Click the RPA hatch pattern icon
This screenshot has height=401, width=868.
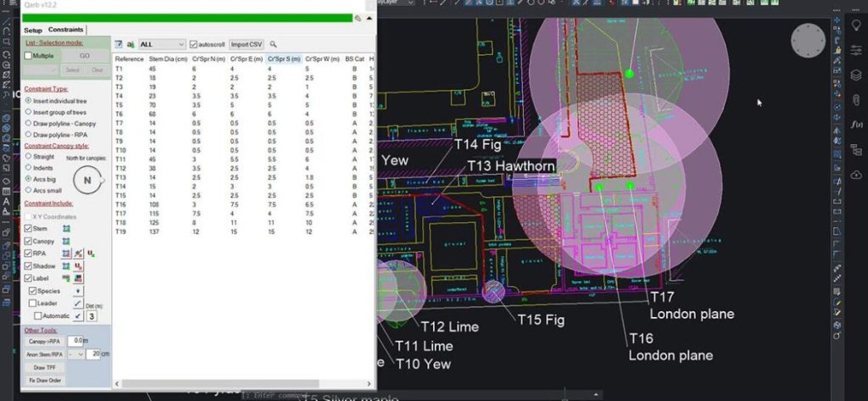point(79,253)
